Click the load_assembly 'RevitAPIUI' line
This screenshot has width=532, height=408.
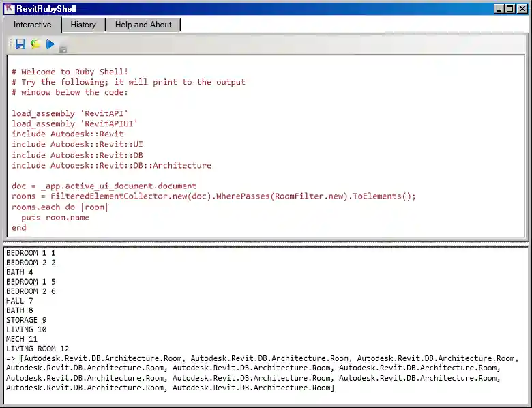click(74, 123)
